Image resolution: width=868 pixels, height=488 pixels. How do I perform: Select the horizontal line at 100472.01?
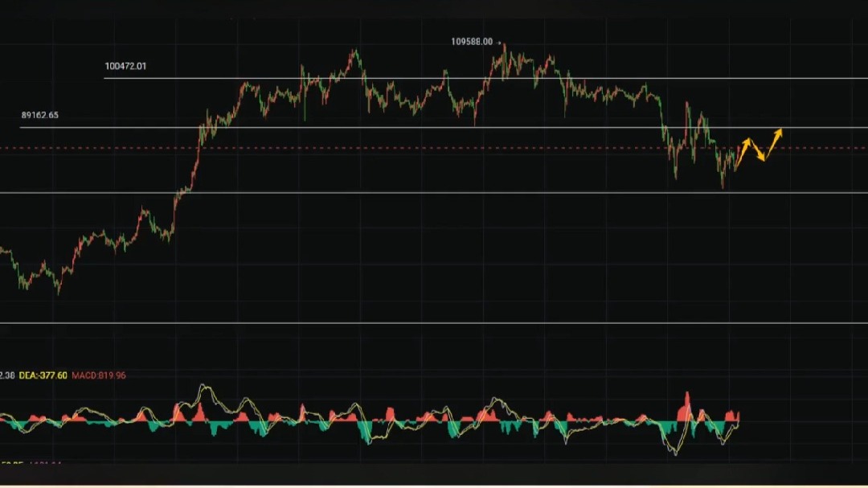point(482,79)
